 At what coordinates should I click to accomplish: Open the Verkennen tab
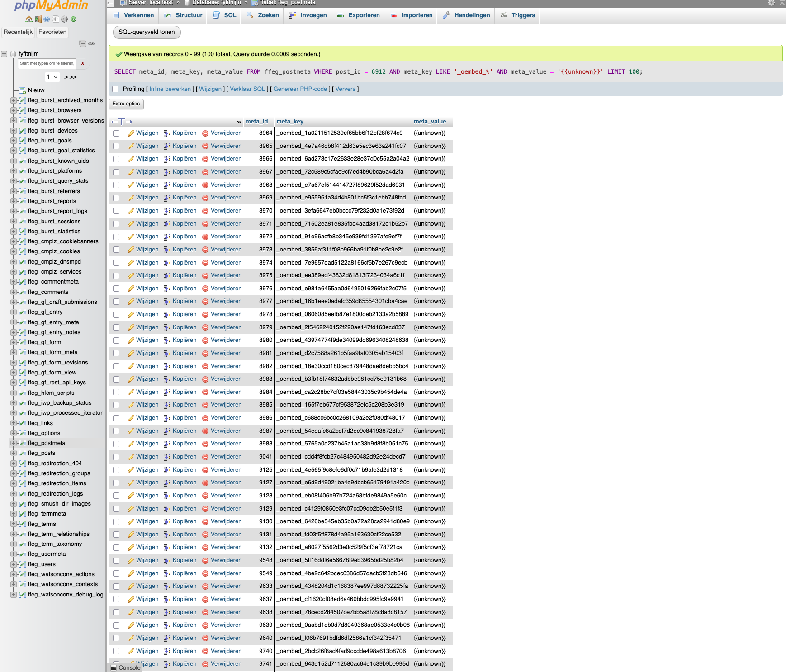(x=133, y=15)
